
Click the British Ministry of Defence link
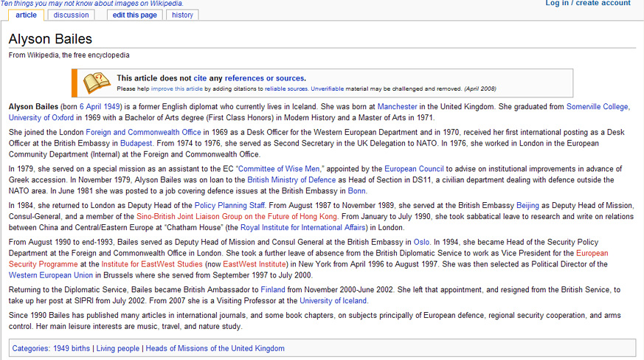tap(291, 179)
